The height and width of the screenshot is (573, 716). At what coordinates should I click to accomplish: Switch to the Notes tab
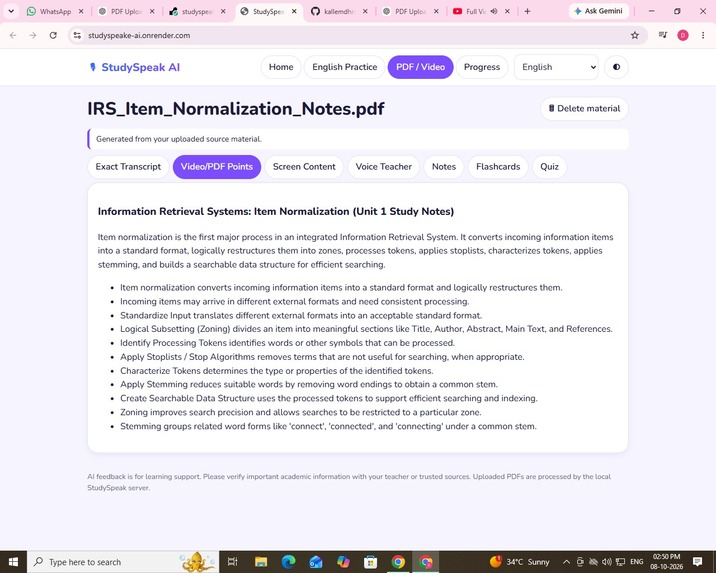coord(444,167)
